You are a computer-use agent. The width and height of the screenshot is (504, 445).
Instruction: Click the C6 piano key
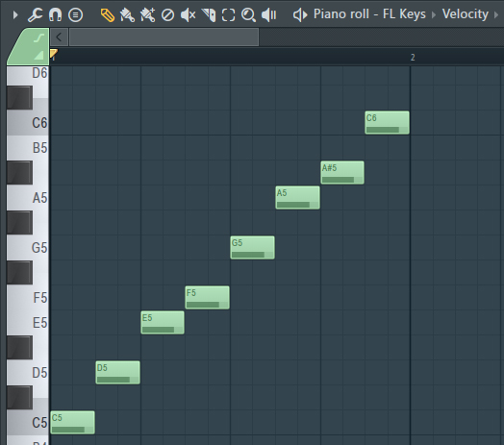tap(28, 122)
